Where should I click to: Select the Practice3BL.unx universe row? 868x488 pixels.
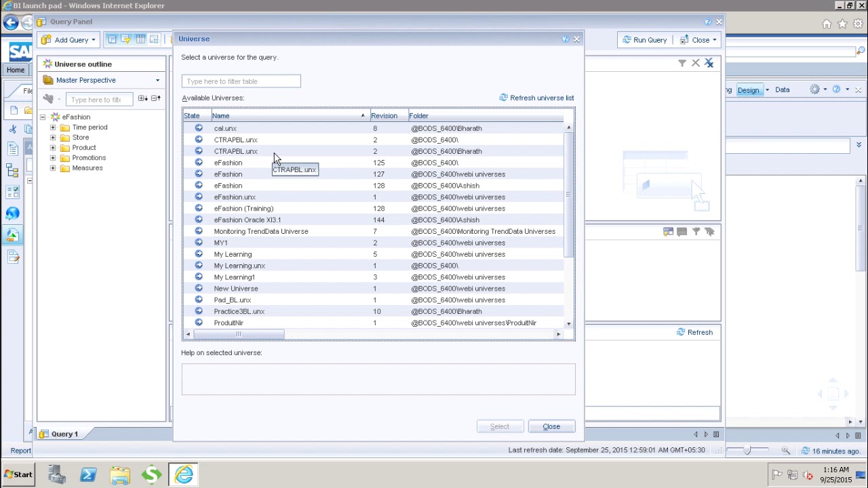[373, 311]
